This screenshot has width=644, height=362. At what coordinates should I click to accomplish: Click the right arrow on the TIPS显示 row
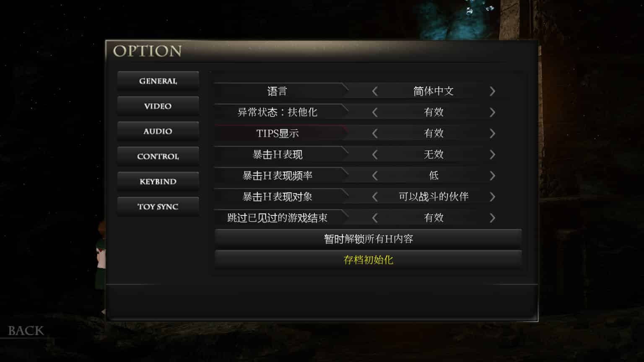point(492,133)
